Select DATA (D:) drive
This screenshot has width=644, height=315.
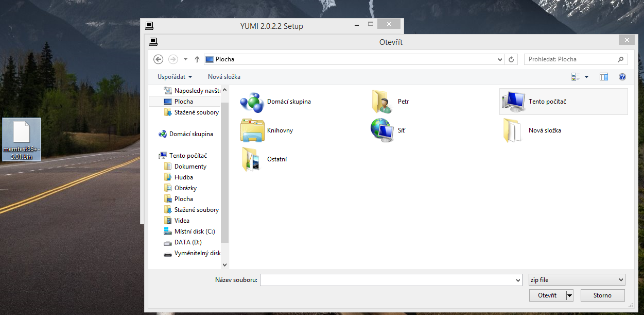point(183,242)
